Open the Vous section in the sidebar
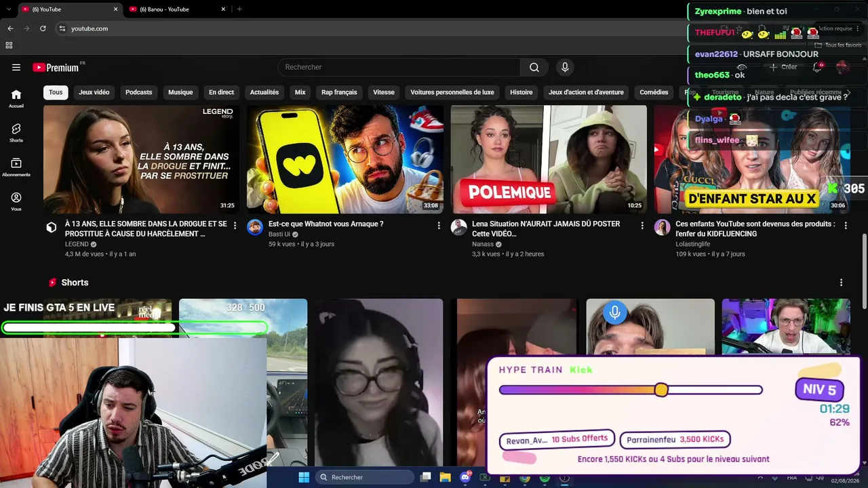The width and height of the screenshot is (868, 488). point(16,201)
